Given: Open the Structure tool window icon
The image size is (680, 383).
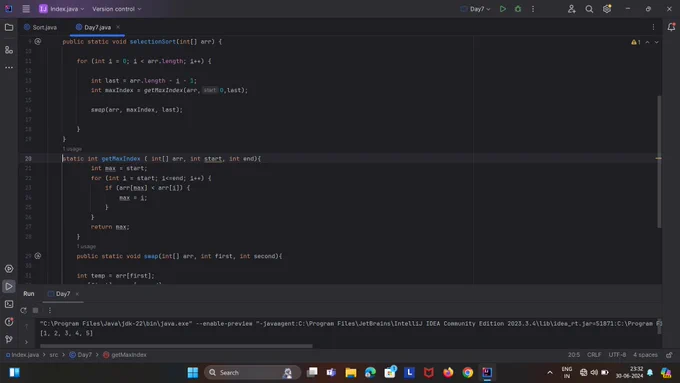Looking at the screenshot, I should click(9, 50).
